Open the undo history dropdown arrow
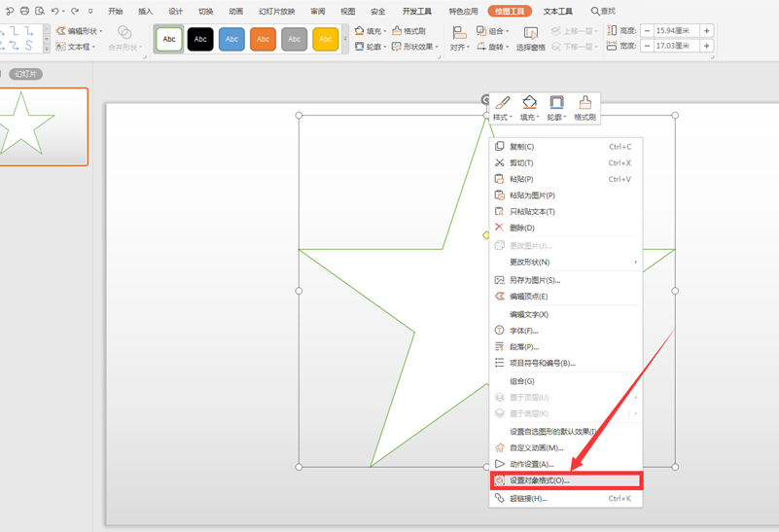The width and height of the screenshot is (779, 532). tap(63, 12)
